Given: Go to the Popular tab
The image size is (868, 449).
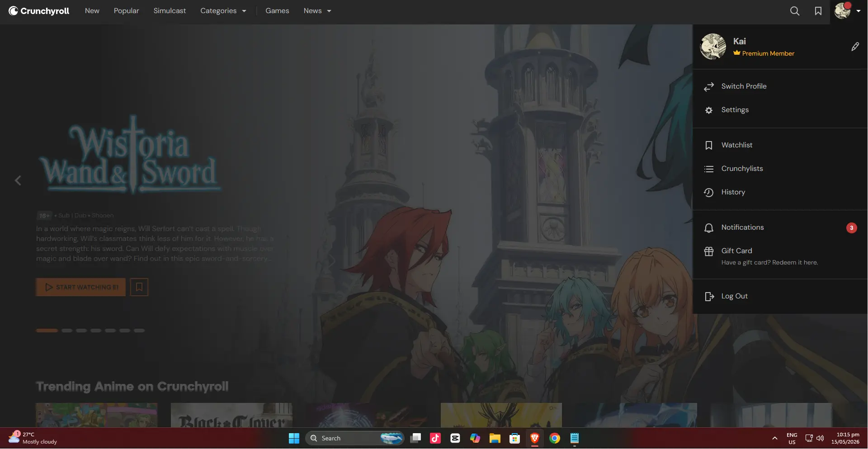Looking at the screenshot, I should (x=126, y=11).
